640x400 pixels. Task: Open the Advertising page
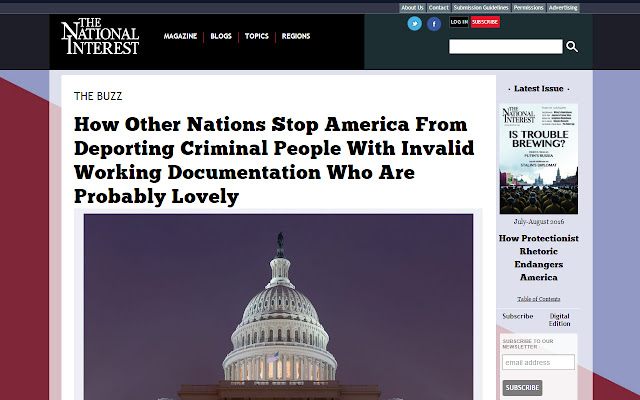[563, 8]
